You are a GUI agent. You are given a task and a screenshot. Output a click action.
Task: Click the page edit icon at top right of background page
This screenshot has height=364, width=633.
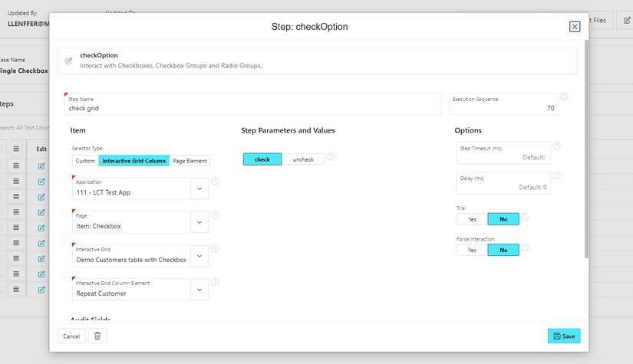point(627,20)
